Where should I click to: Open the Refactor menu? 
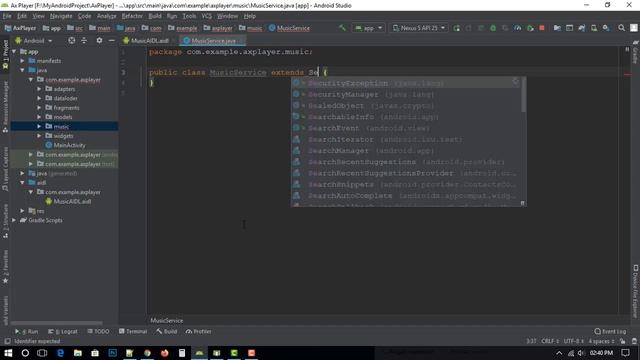(132, 16)
